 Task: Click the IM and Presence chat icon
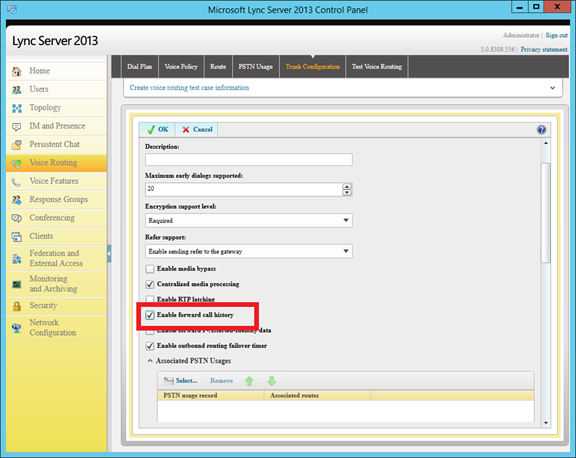[x=17, y=126]
